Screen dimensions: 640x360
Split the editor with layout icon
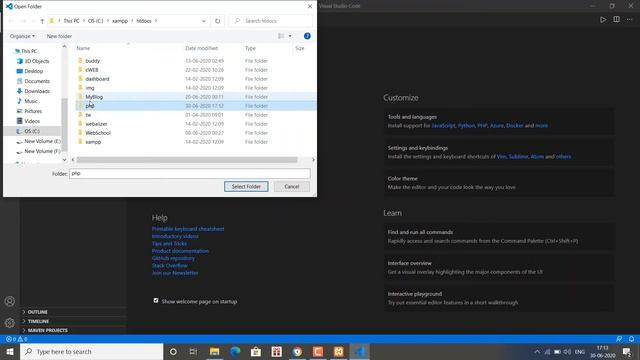tap(616, 20)
